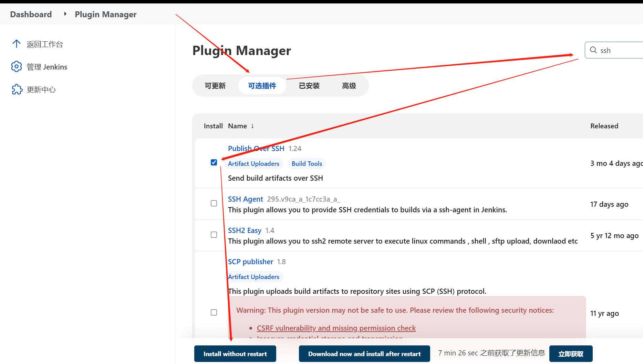The width and height of the screenshot is (643, 364).
Task: Select the 可选插件 tab
Action: point(262,86)
